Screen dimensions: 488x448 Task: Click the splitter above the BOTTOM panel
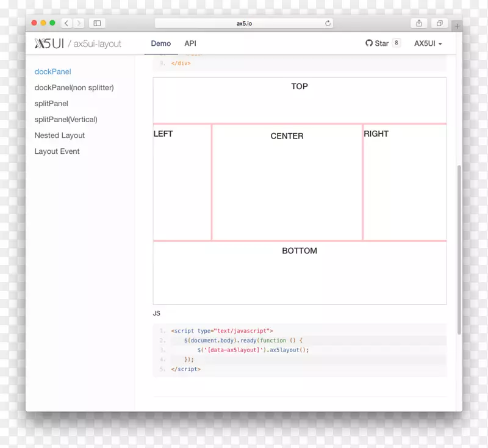coord(300,240)
